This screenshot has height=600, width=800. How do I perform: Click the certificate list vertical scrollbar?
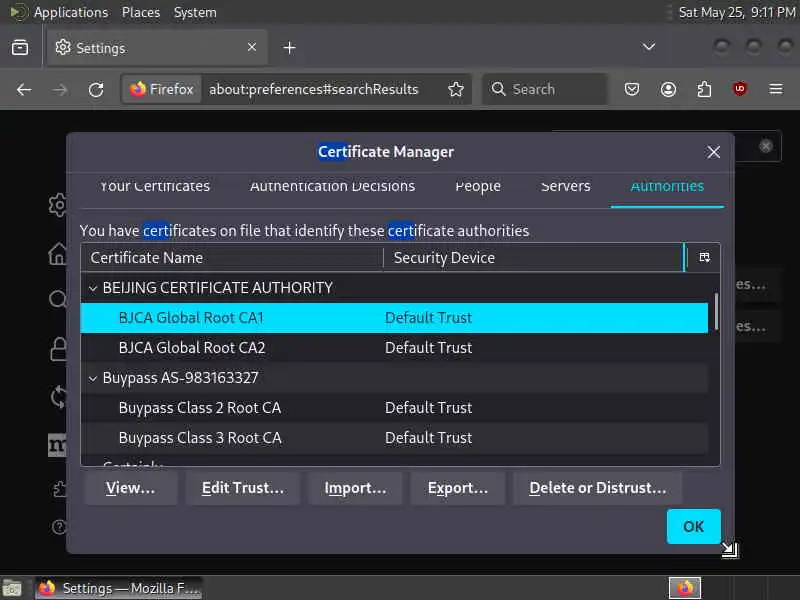tap(716, 311)
